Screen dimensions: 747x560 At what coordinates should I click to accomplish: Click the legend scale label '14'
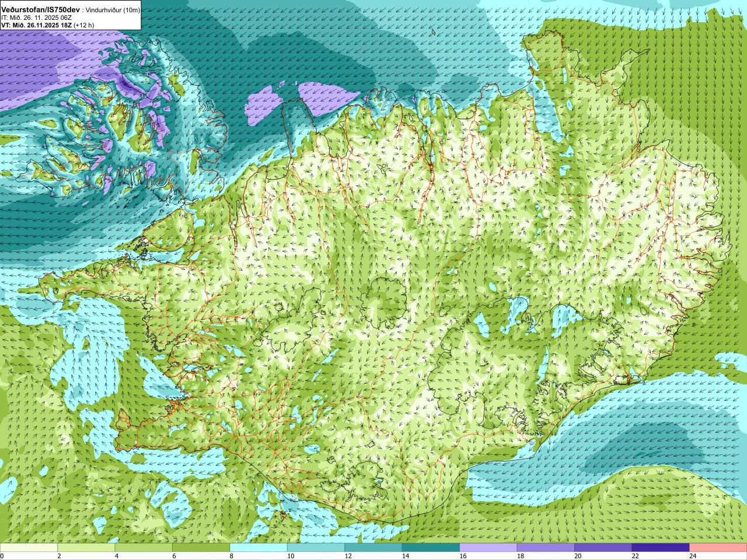[405, 556]
